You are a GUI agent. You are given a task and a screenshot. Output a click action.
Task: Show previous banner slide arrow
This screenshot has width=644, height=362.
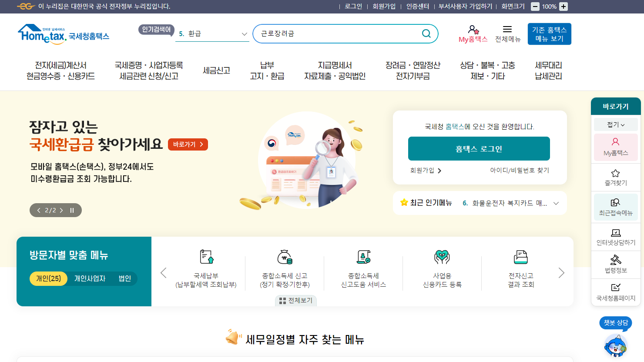(39, 210)
